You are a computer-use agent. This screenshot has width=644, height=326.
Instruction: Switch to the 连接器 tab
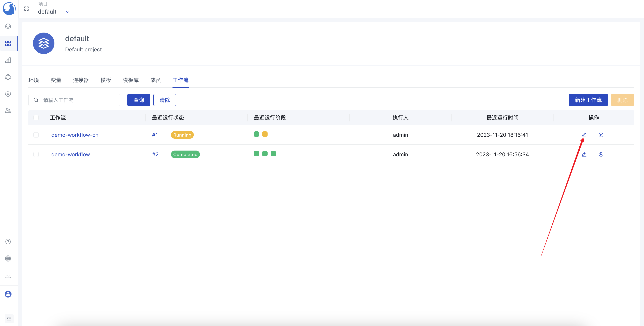[x=81, y=80]
